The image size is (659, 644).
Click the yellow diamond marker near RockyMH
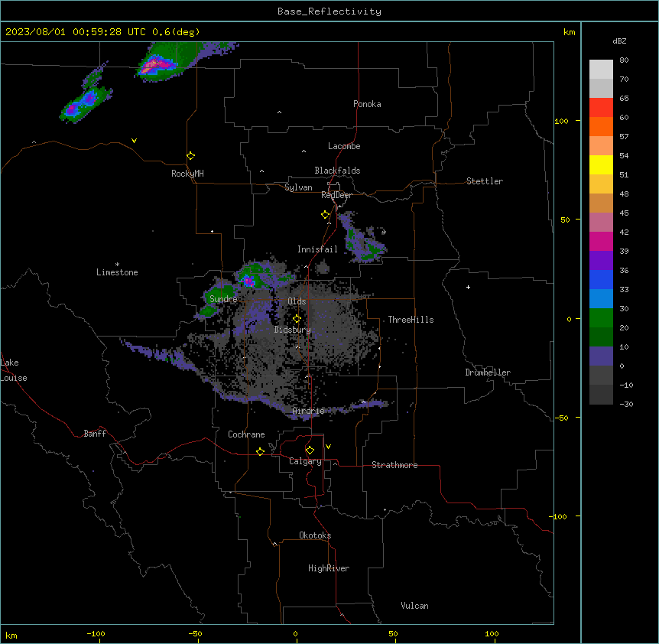[190, 156]
